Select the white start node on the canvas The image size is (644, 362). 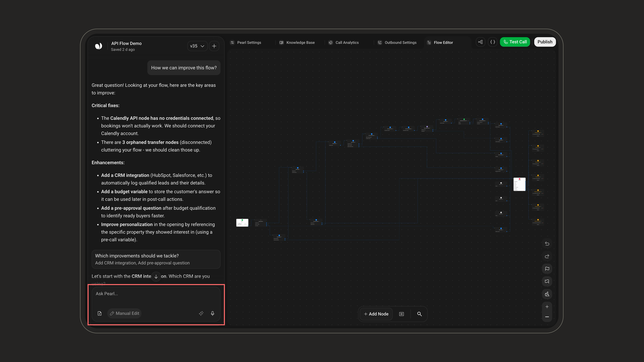tap(242, 223)
